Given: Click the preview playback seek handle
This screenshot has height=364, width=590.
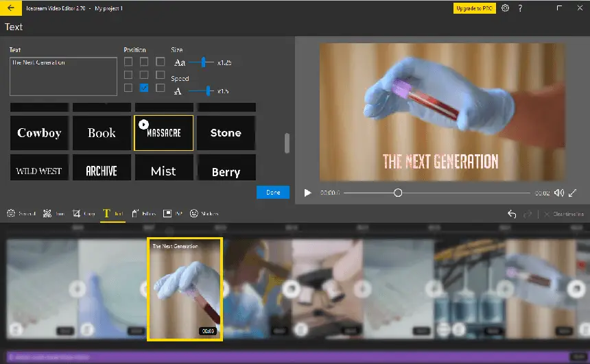Looking at the screenshot, I should tap(398, 193).
